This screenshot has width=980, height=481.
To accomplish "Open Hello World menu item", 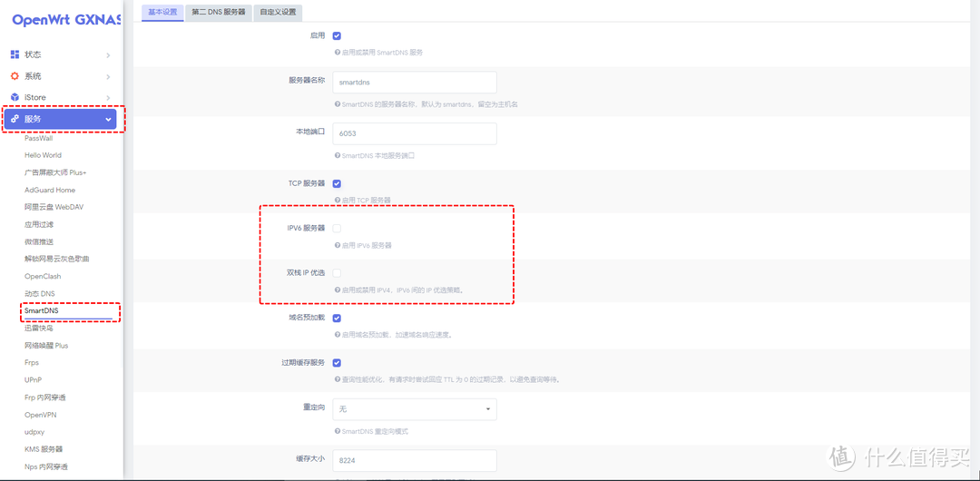I will click(x=44, y=155).
